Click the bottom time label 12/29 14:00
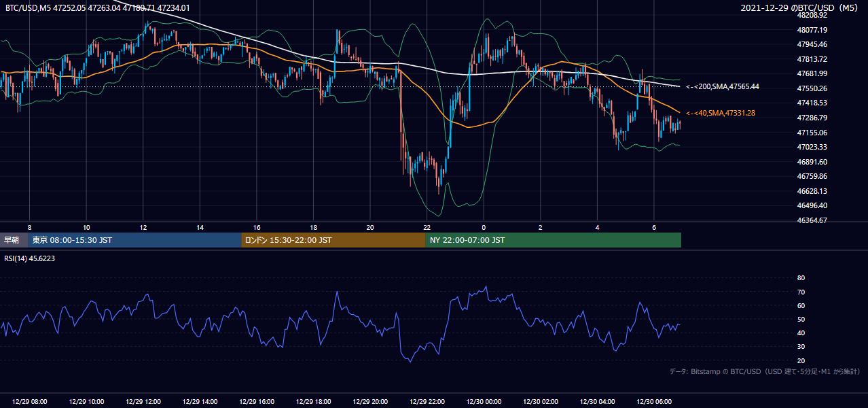The image size is (868, 408). click(200, 402)
